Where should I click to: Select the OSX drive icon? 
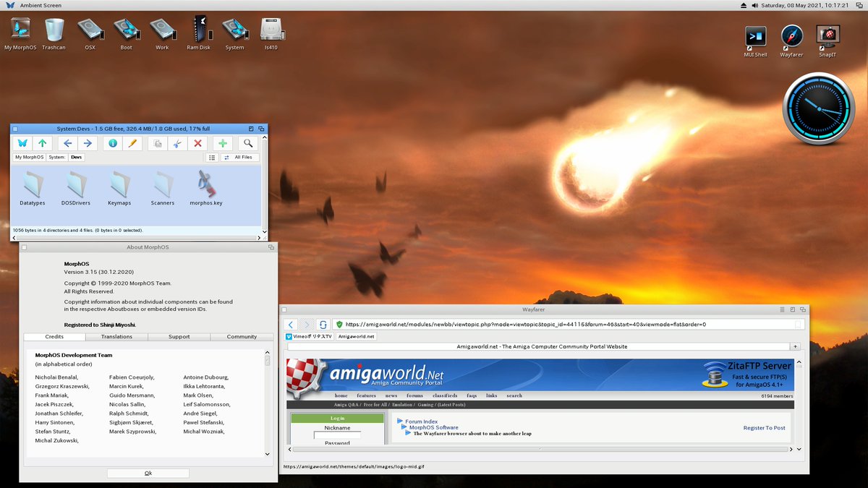[90, 33]
